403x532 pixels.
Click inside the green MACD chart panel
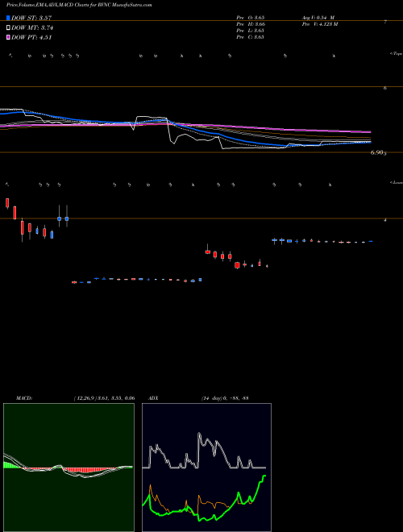pyautogui.click(x=69, y=468)
